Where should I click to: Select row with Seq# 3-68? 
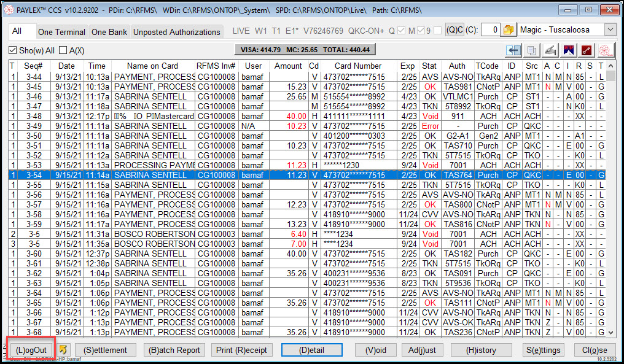(307, 332)
